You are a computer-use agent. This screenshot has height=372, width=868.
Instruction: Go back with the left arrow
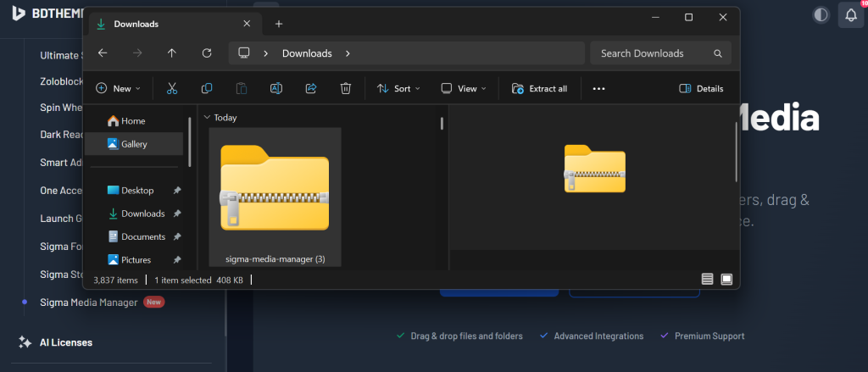pyautogui.click(x=103, y=53)
